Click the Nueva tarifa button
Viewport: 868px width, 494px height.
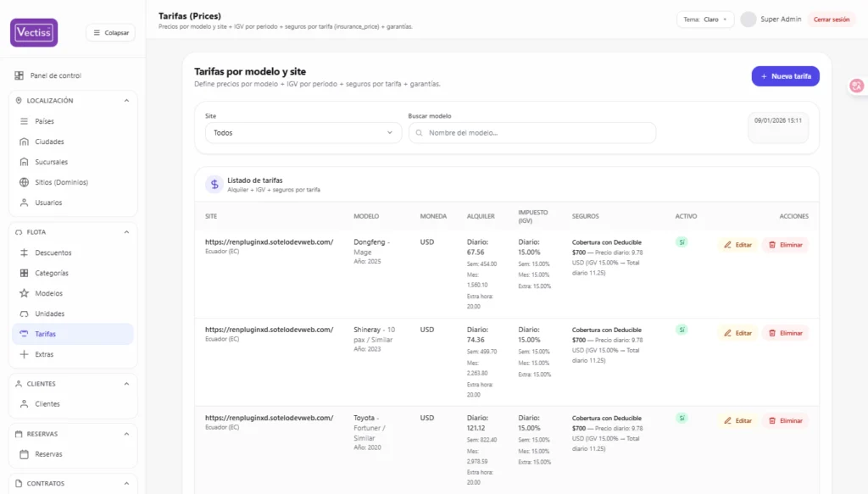click(x=785, y=76)
